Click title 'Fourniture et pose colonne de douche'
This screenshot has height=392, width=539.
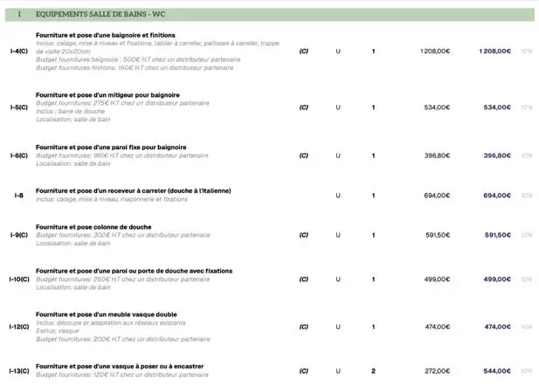tap(93, 226)
